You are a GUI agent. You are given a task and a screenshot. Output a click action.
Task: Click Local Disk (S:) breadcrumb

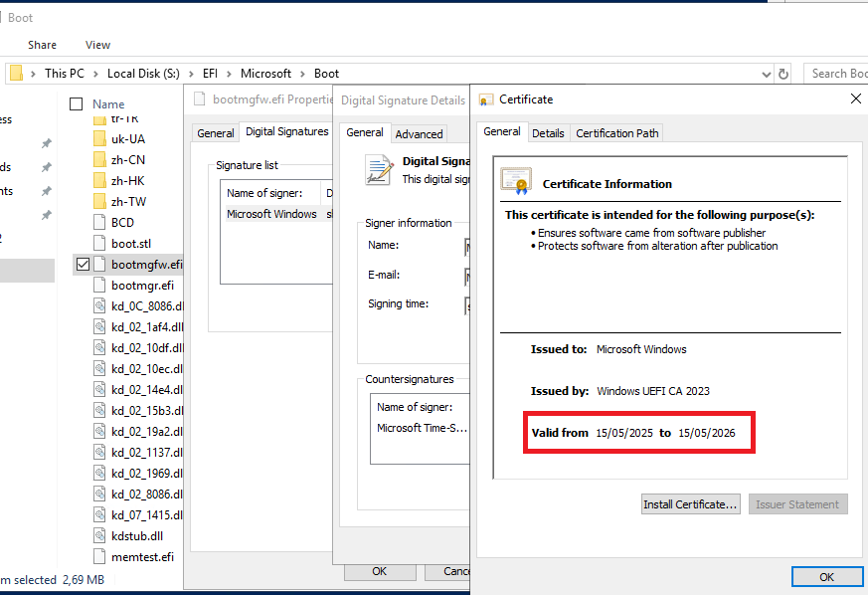tap(143, 74)
